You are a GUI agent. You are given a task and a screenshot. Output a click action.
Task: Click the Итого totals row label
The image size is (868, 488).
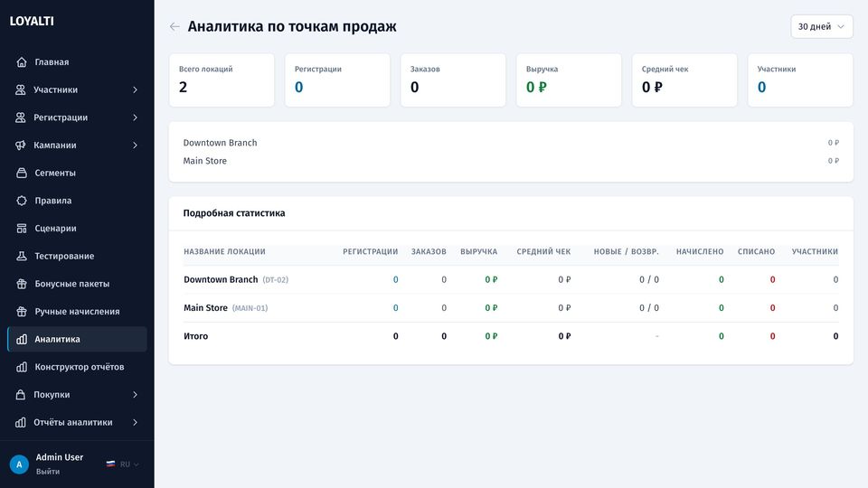click(x=196, y=336)
